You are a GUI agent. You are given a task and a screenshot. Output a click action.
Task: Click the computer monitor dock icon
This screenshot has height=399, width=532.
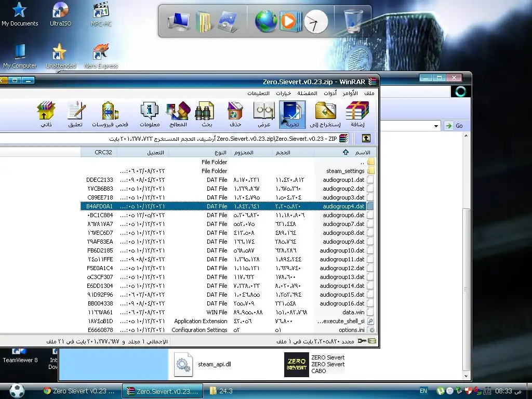pyautogui.click(x=179, y=21)
